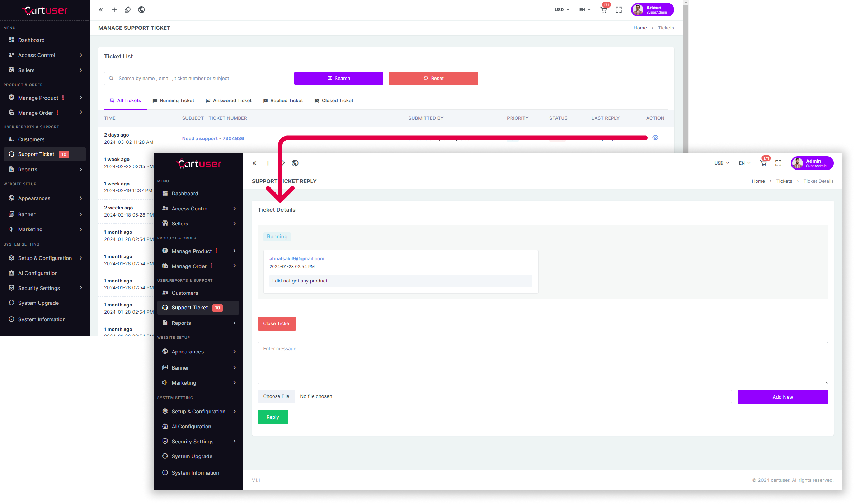Viewport: 855px width, 504px height.
Task: Click the eye view icon for ticket 7304936
Action: tap(655, 138)
